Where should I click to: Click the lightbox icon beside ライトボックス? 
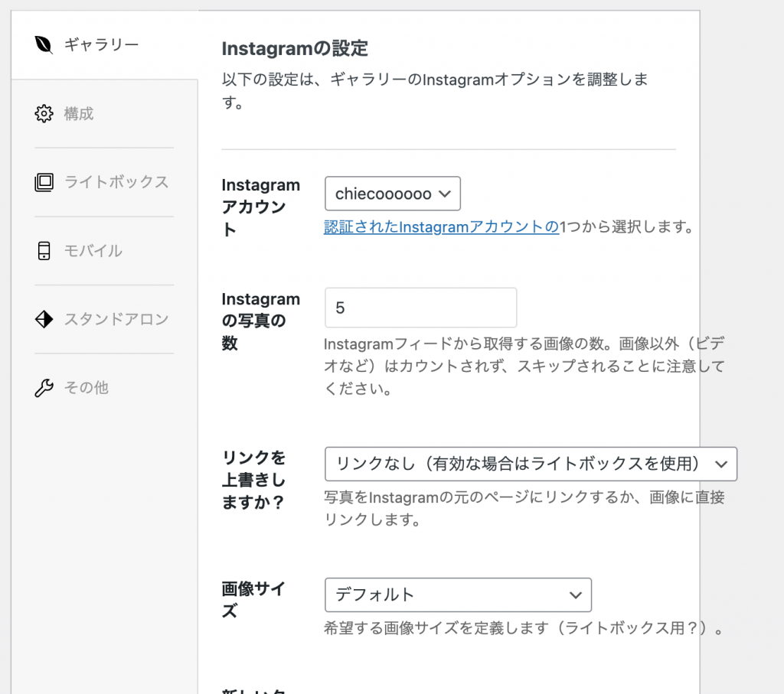pos(44,182)
